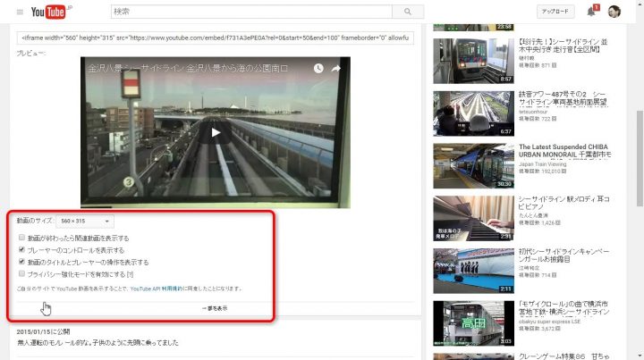Viewport: 644px width, 360px height.
Task: Click the YouTube logo
Action: [51, 12]
